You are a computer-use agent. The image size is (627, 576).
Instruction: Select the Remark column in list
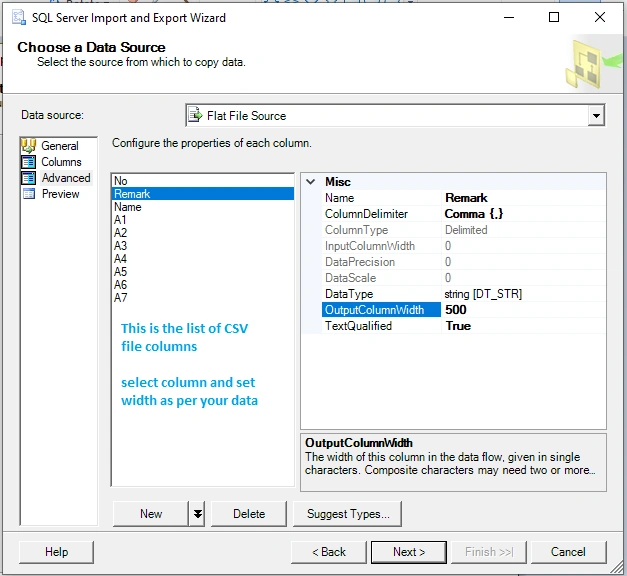pyautogui.click(x=202, y=194)
